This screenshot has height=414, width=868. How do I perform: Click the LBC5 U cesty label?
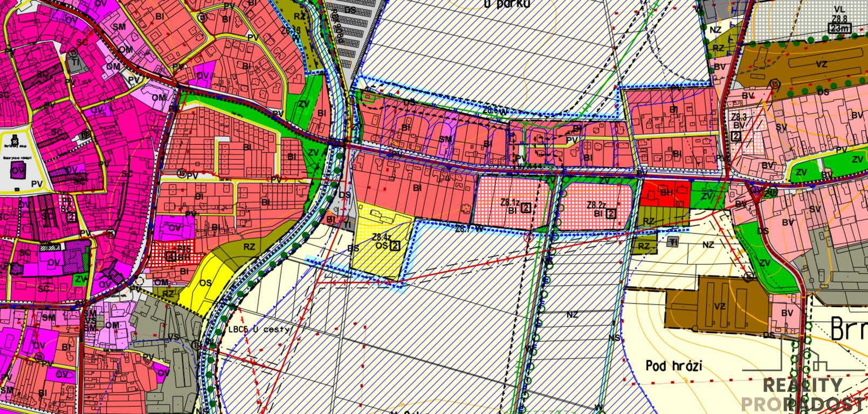(259, 329)
